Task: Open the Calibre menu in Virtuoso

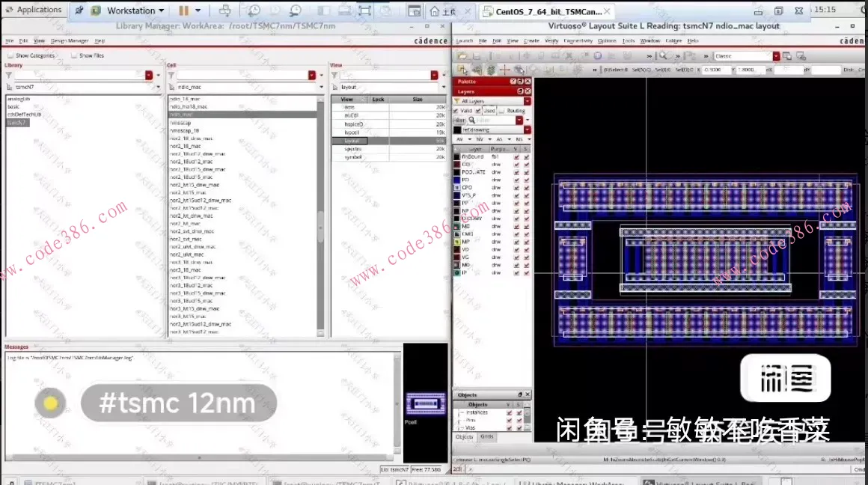Action: 673,41
